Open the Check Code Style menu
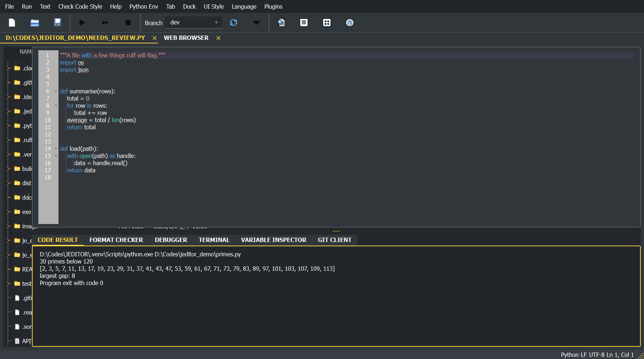Screen dimensions: 644x359 tap(80, 6)
